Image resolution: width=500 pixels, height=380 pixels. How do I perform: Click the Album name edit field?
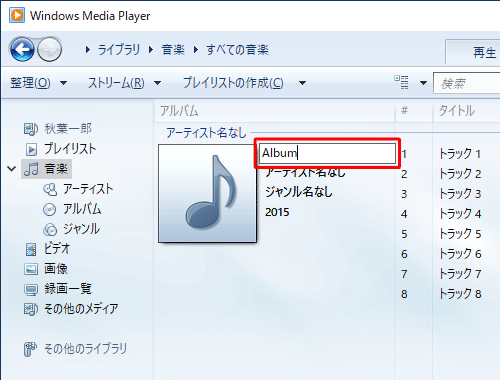328,153
